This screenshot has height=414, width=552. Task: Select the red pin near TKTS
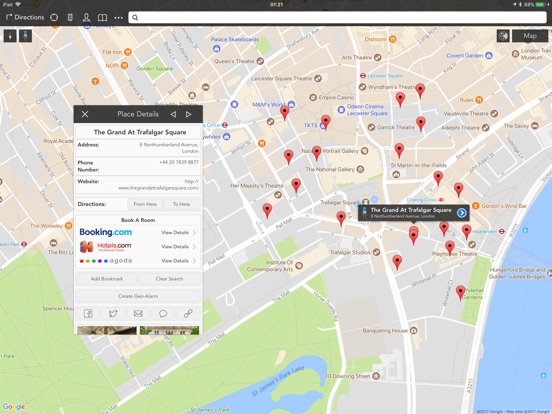coord(326,122)
